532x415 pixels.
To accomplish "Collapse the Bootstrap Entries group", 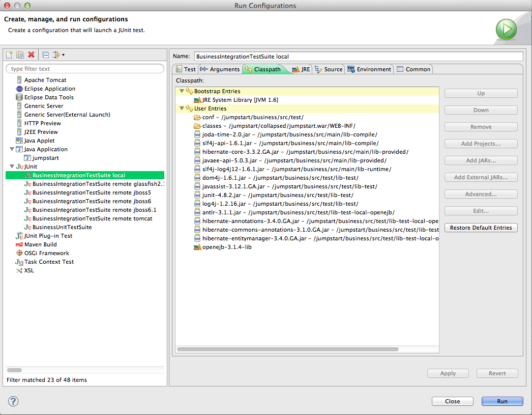I will pos(182,91).
